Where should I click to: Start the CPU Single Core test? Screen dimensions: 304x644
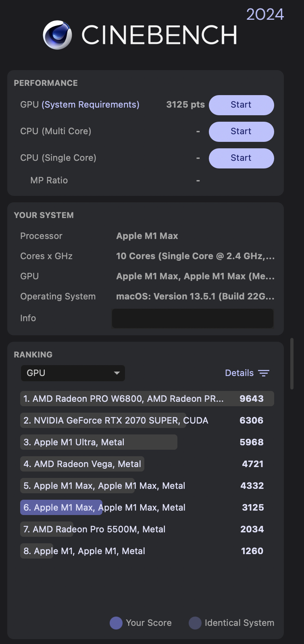coord(241,158)
